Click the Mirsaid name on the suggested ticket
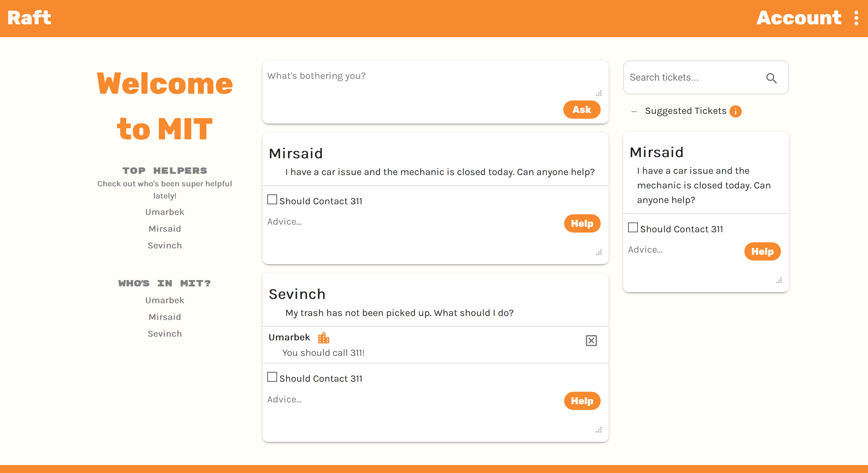 pos(657,152)
